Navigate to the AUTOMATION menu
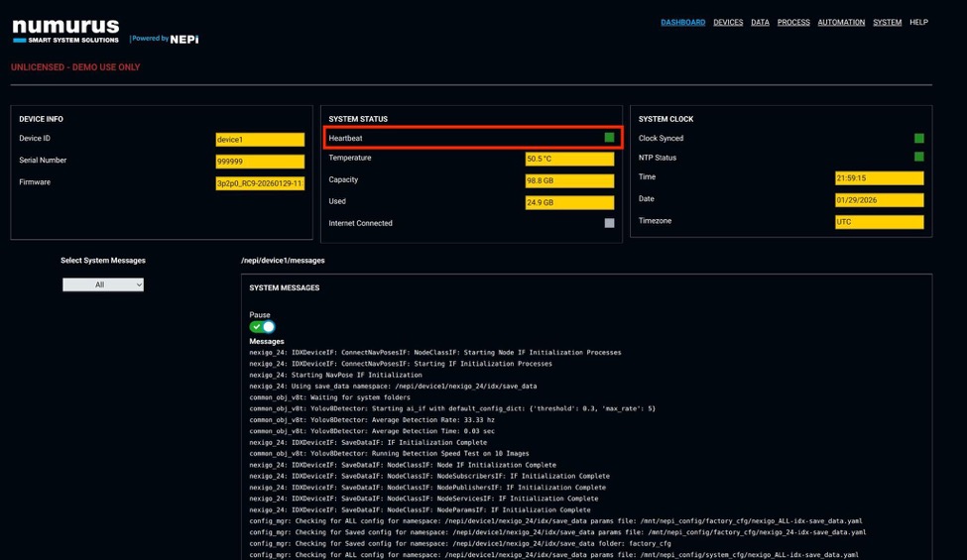 (x=841, y=22)
